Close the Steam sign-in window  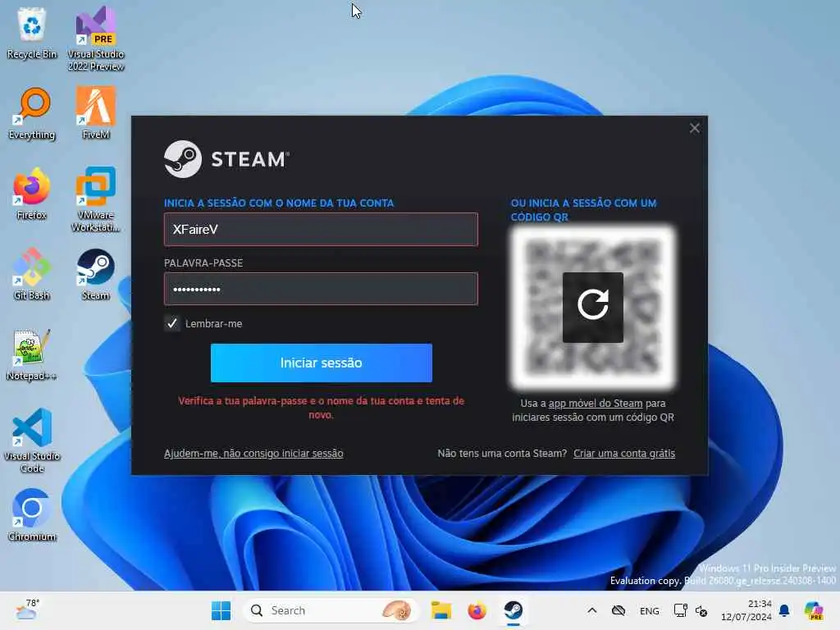[694, 128]
